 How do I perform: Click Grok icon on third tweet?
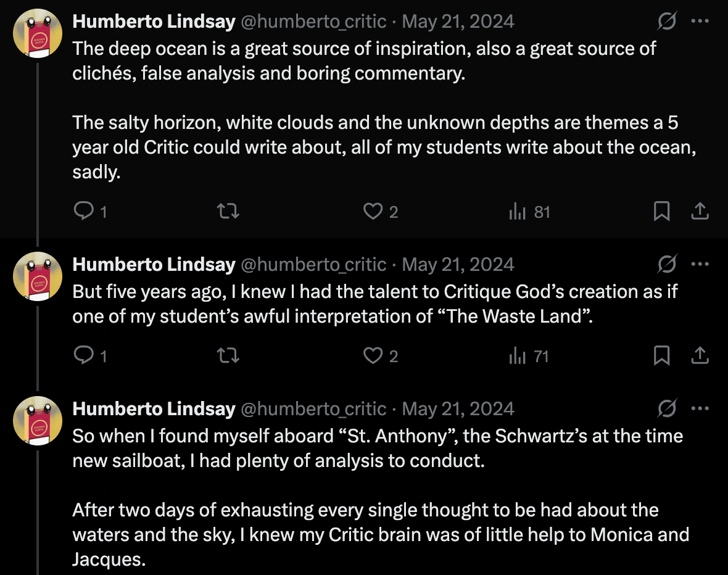click(667, 408)
